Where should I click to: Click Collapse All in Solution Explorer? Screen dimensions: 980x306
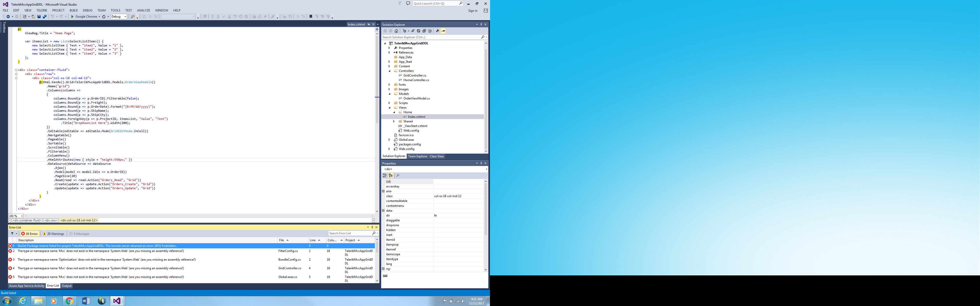coord(424,31)
